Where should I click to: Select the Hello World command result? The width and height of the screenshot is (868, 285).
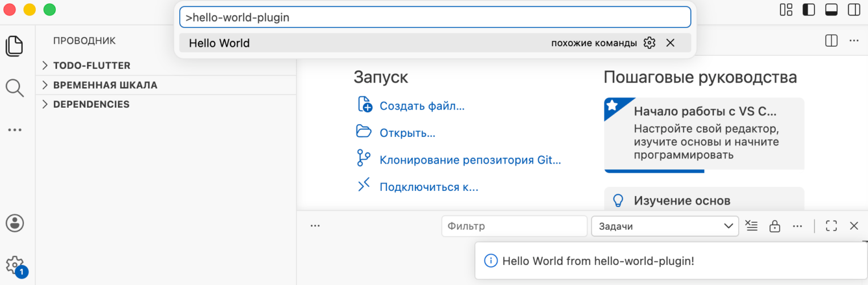pos(435,43)
